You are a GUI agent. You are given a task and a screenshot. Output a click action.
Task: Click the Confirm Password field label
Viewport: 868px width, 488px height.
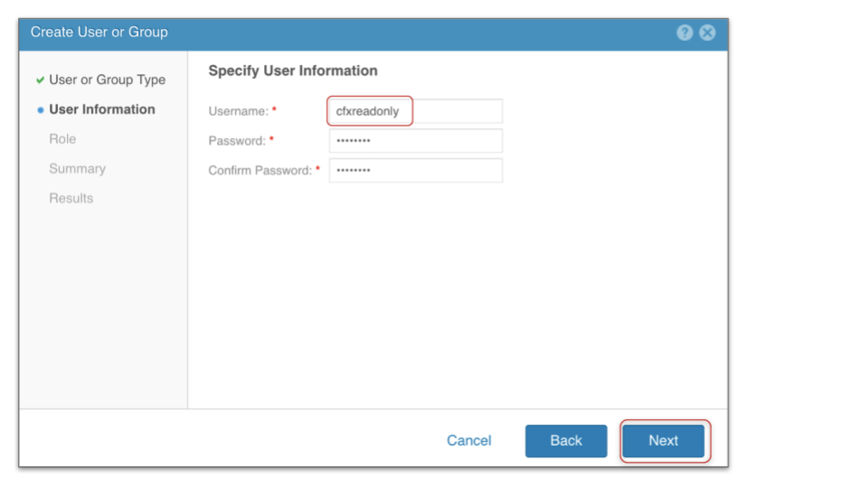click(x=259, y=171)
